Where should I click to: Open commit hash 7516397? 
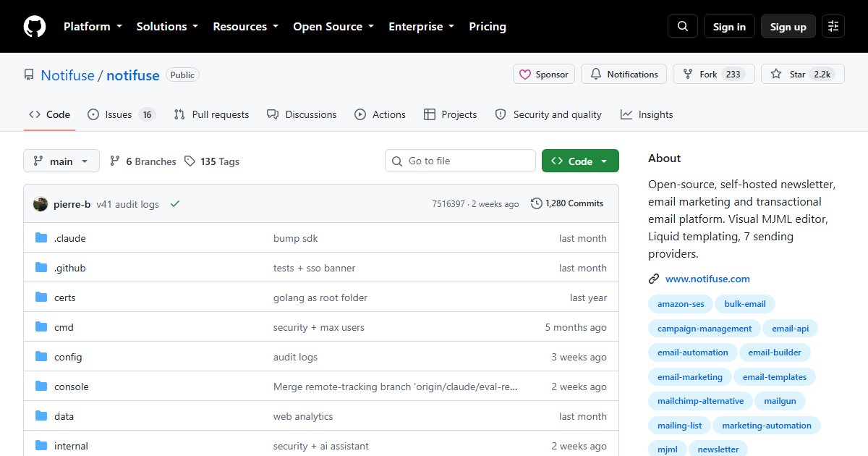tap(448, 204)
